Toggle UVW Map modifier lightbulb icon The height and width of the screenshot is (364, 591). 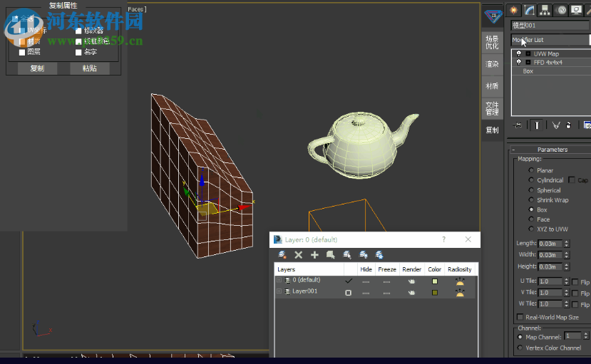[518, 53]
